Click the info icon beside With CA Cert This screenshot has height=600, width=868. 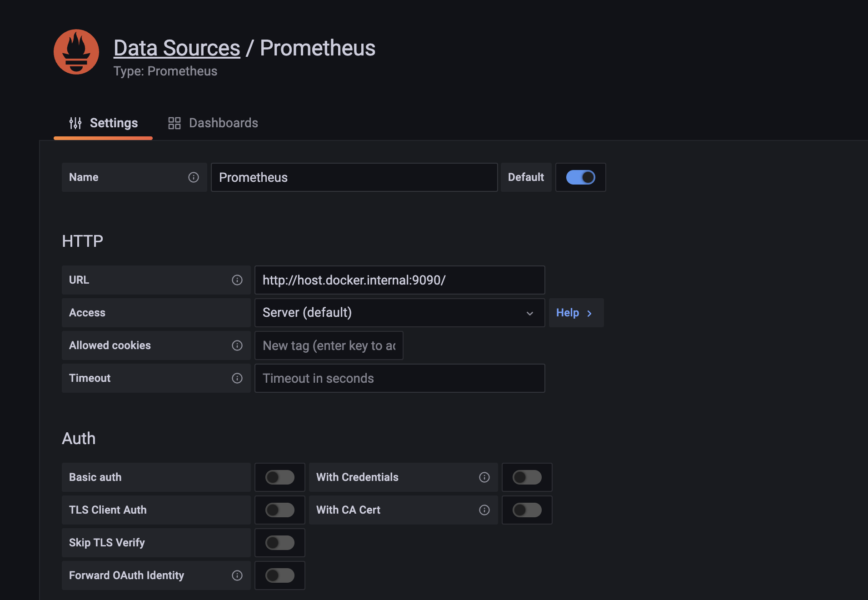(484, 510)
